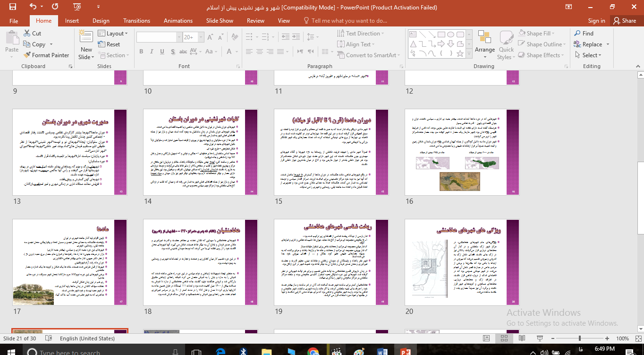The height and width of the screenshot is (355, 644).
Task: Click the Find magnifier button
Action: tap(584, 33)
